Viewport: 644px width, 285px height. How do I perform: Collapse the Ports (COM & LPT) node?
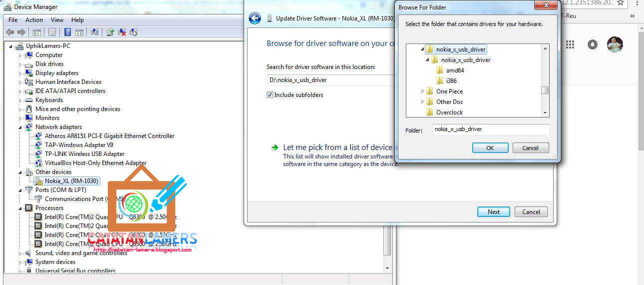(21, 190)
